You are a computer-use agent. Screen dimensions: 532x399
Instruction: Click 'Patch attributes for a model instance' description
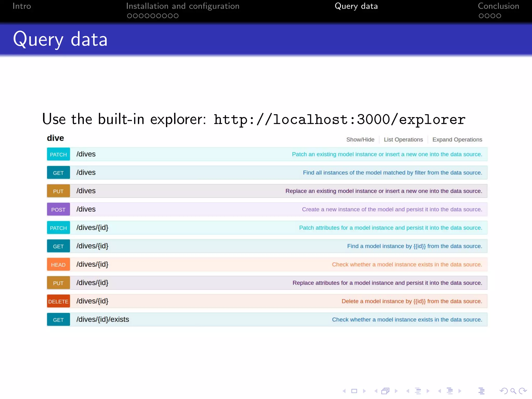(x=390, y=228)
